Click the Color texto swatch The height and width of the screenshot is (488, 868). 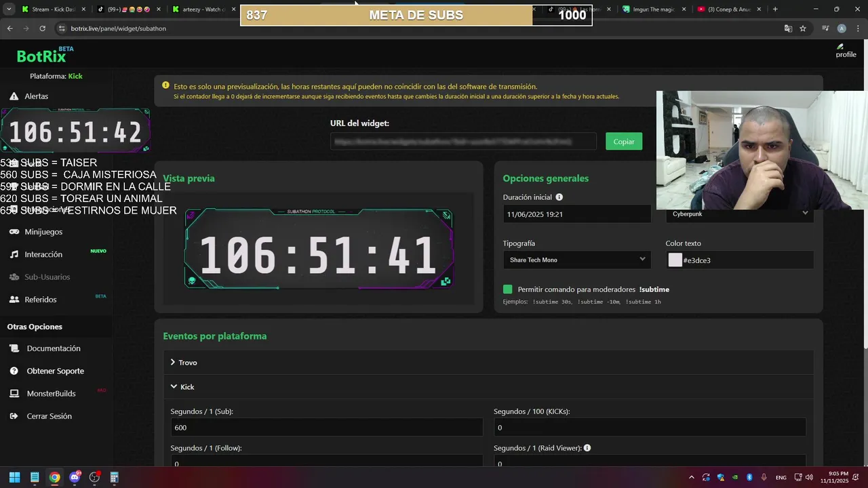click(675, 260)
